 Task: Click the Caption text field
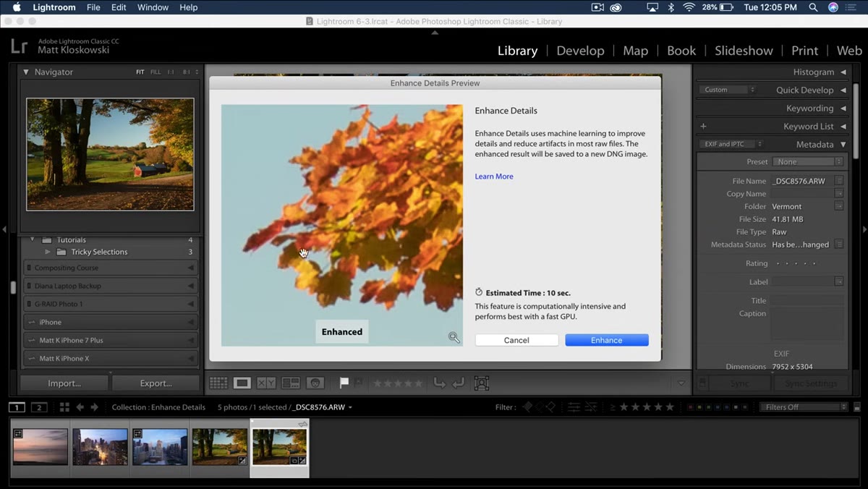807,324
